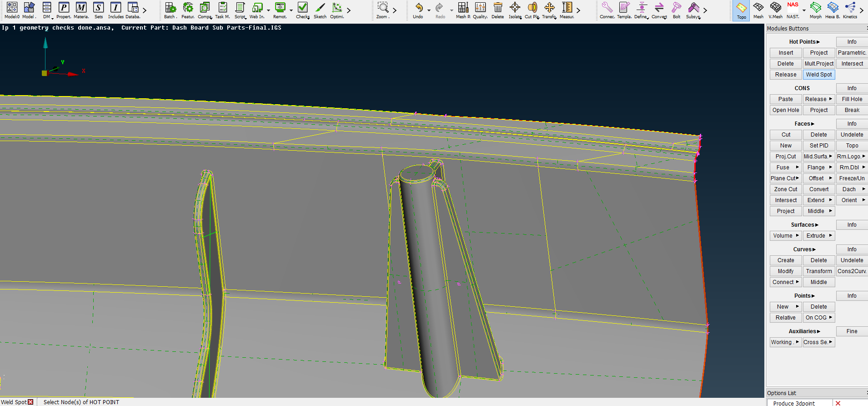Open the Template icon
The width and height of the screenshot is (868, 406).
click(624, 10)
